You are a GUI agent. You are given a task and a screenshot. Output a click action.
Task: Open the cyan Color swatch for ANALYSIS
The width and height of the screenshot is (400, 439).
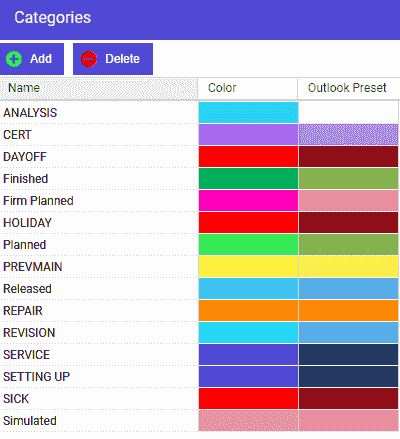pos(248,113)
